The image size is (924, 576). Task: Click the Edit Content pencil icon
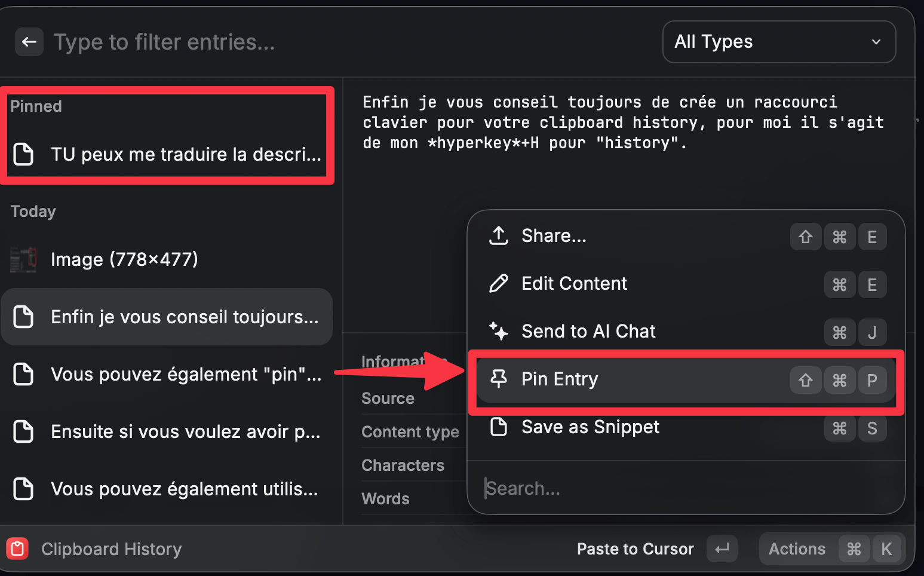tap(499, 283)
